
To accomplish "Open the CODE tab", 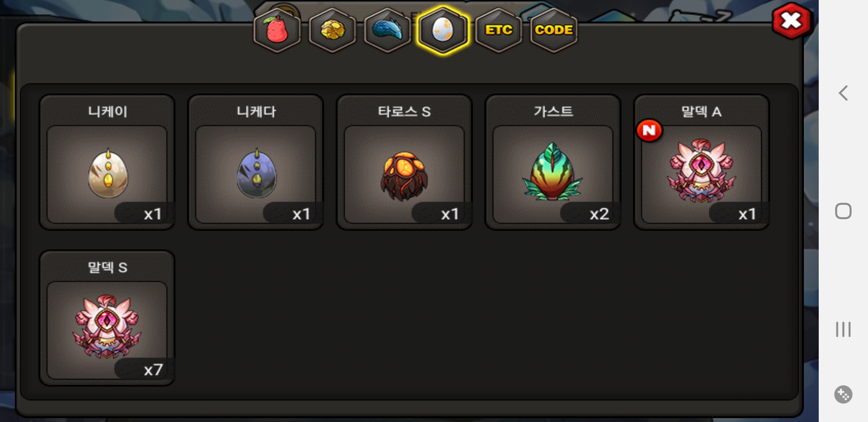I will 554,30.
